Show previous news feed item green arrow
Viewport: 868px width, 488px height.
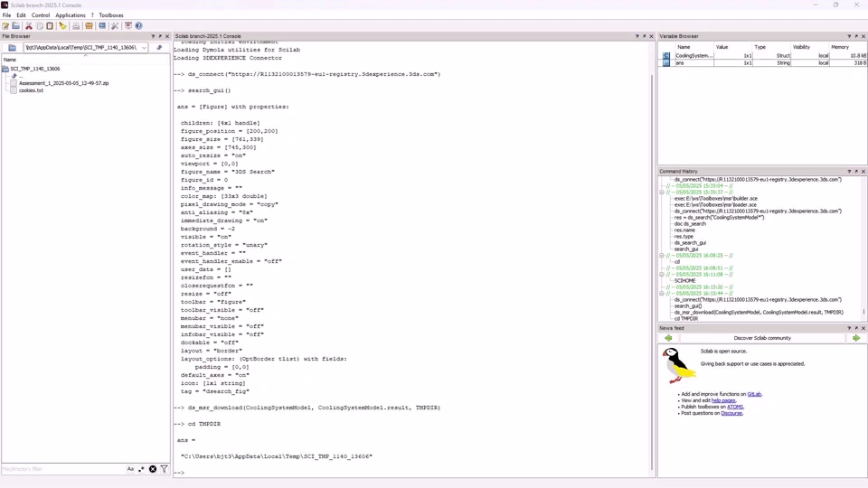coord(668,338)
